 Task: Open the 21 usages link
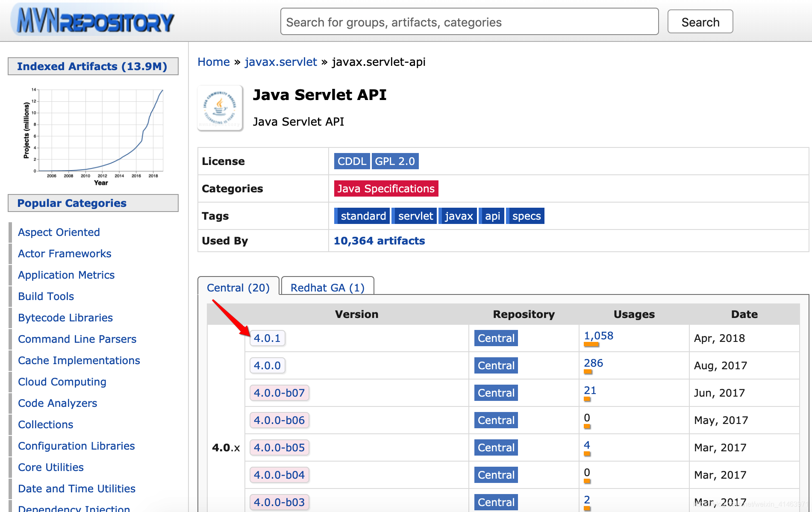click(590, 390)
